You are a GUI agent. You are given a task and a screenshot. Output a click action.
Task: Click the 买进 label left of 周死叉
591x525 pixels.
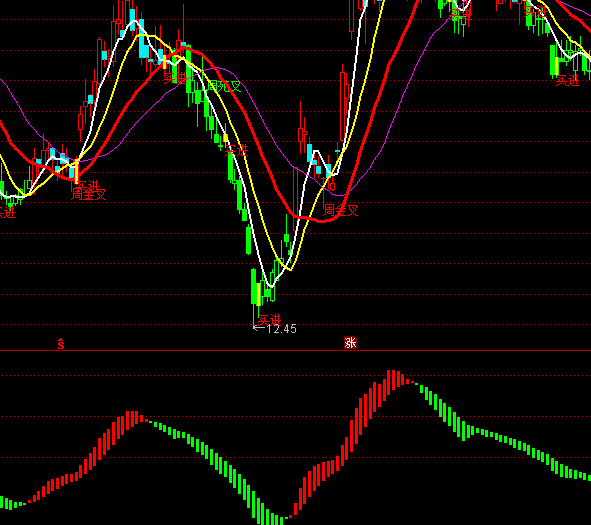175,78
